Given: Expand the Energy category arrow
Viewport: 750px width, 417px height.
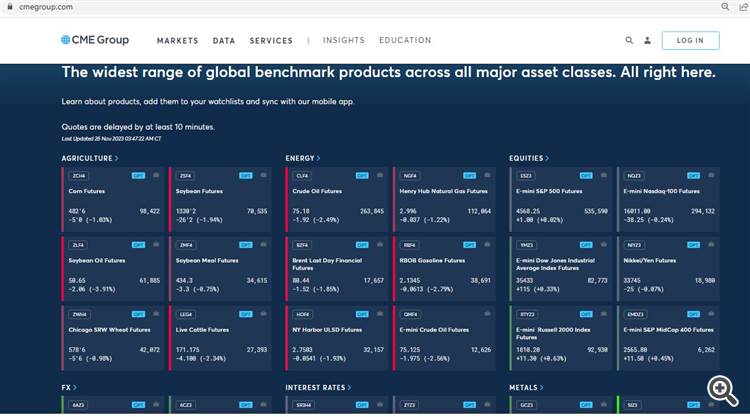Looking at the screenshot, I should (x=319, y=158).
